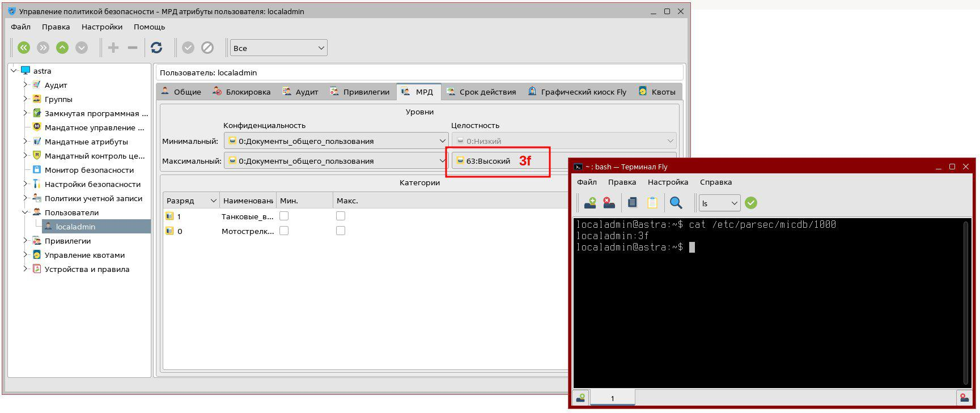The width and height of the screenshot is (980, 413).
Task: Switch to the Привилегии tab
Action: (x=359, y=92)
